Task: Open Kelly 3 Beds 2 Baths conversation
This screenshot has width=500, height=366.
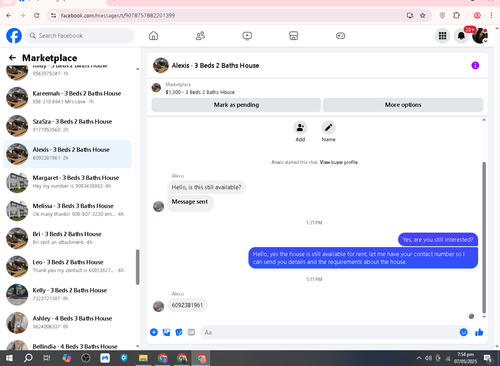Action: click(67, 295)
